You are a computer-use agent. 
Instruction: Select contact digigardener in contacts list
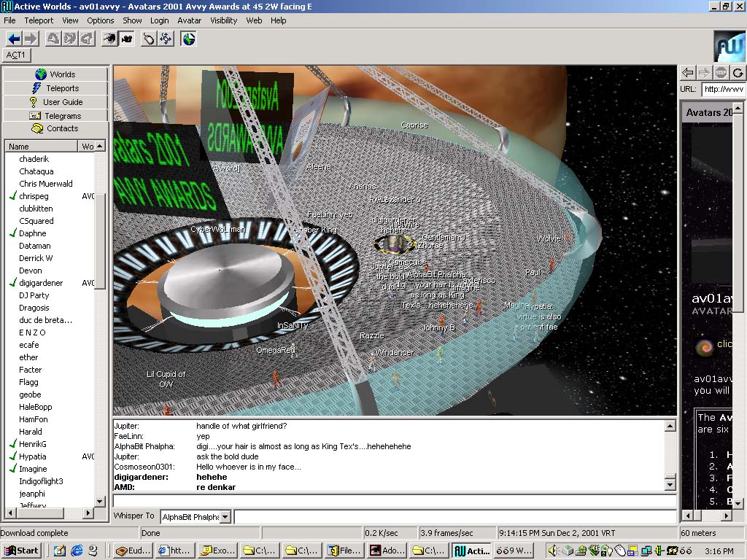coord(41,283)
